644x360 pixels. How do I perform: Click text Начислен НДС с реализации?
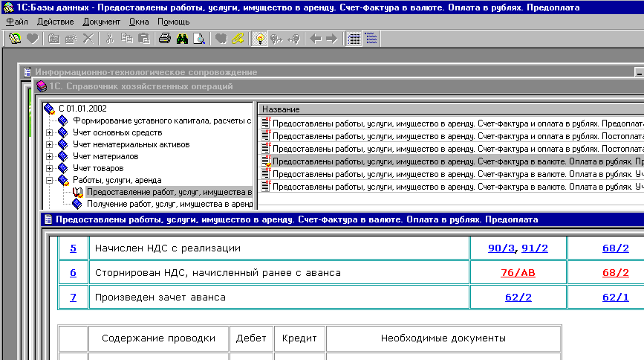tap(168, 248)
